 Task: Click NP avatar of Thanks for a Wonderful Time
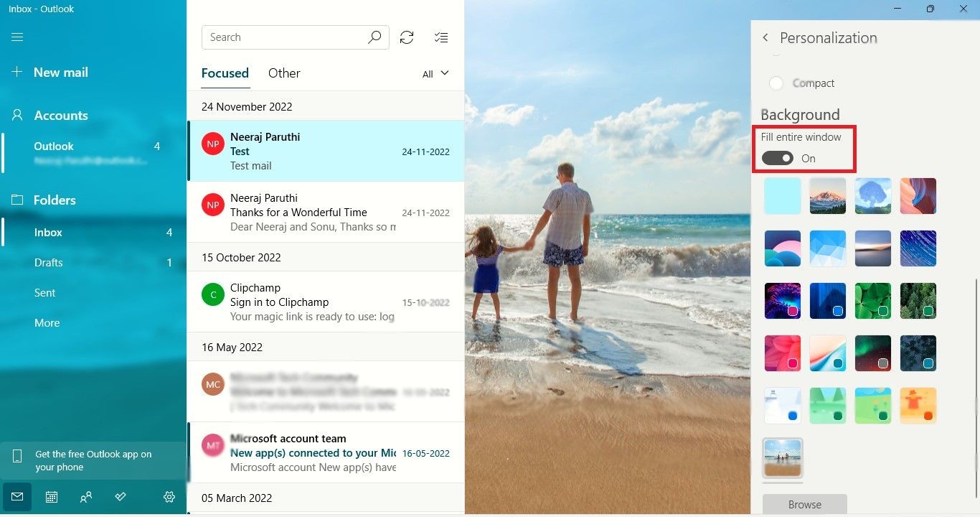(213, 205)
